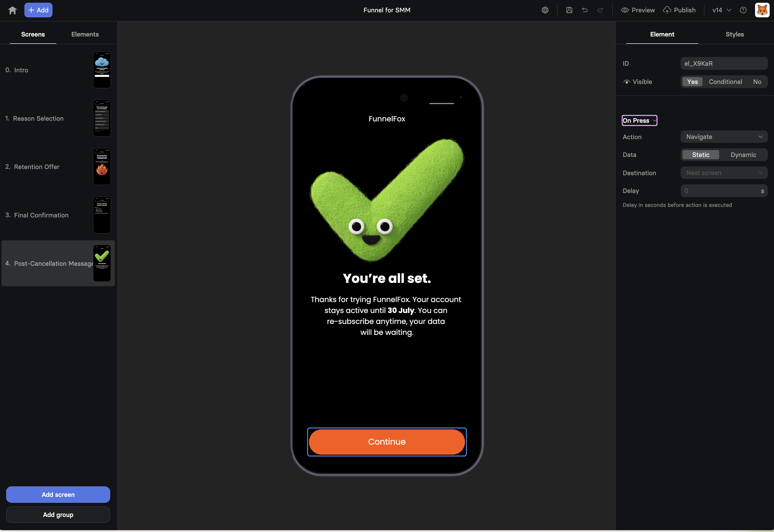Click the Add group button
Screen dimensions: 774x532
58,514
